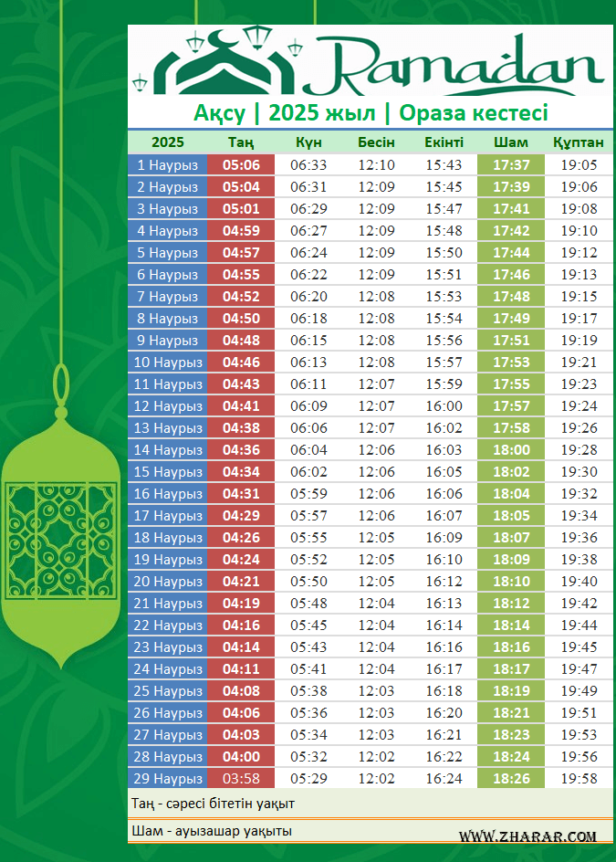Click the 05:06 Таң time cell

click(x=241, y=165)
